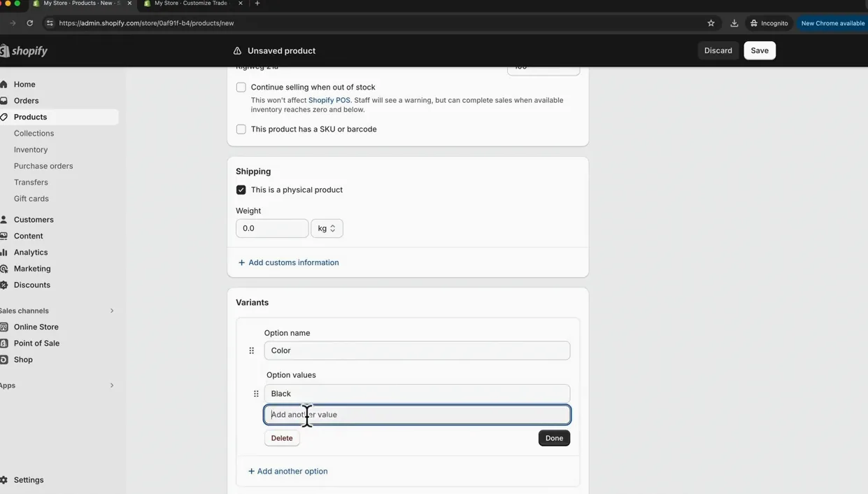
Task: Check This product has a SKU or barcode
Action: point(241,129)
